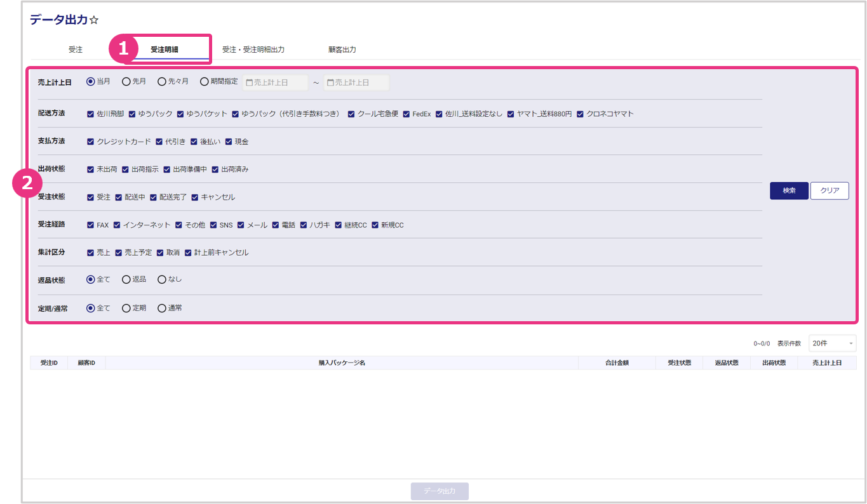Toggle the 出荷済み shipping status checkbox

click(x=215, y=169)
